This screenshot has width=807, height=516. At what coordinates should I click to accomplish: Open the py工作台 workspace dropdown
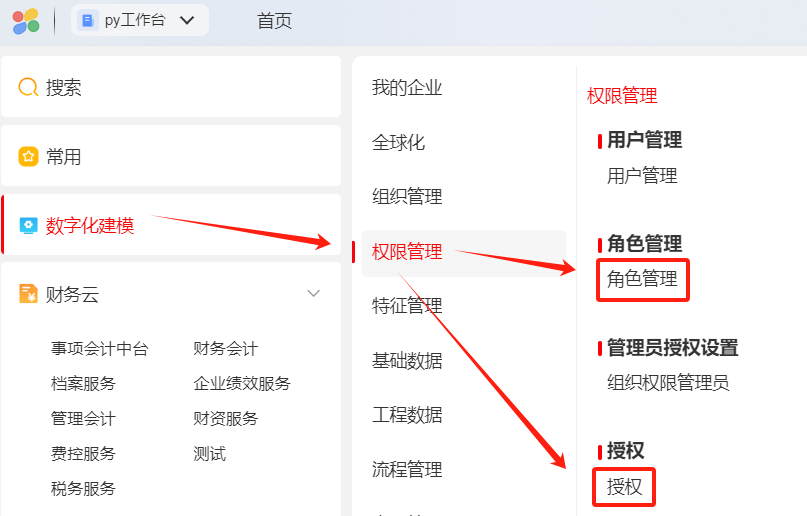pyautogui.click(x=186, y=20)
